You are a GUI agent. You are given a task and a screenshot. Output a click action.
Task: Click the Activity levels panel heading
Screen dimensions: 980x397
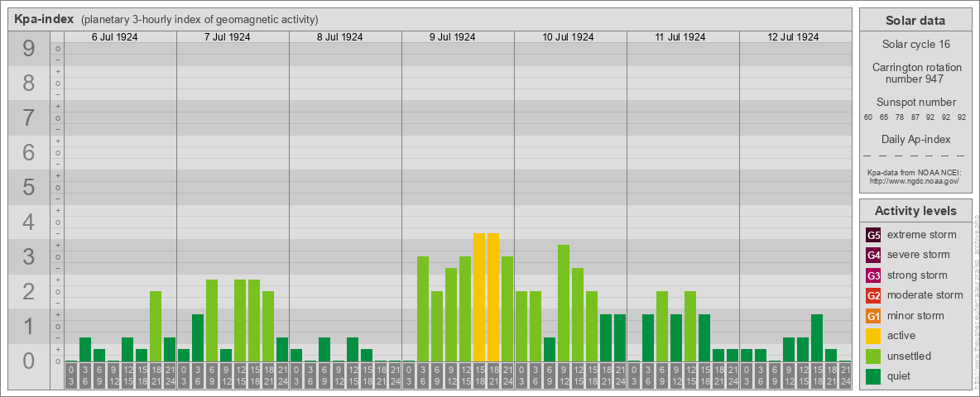point(915,211)
